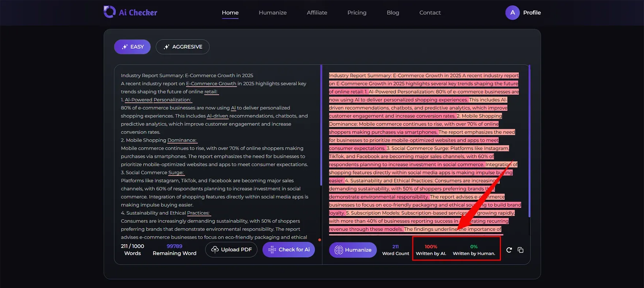Click the '211 / 1000 Words' counter
This screenshot has height=288, width=644.
[x=132, y=250]
